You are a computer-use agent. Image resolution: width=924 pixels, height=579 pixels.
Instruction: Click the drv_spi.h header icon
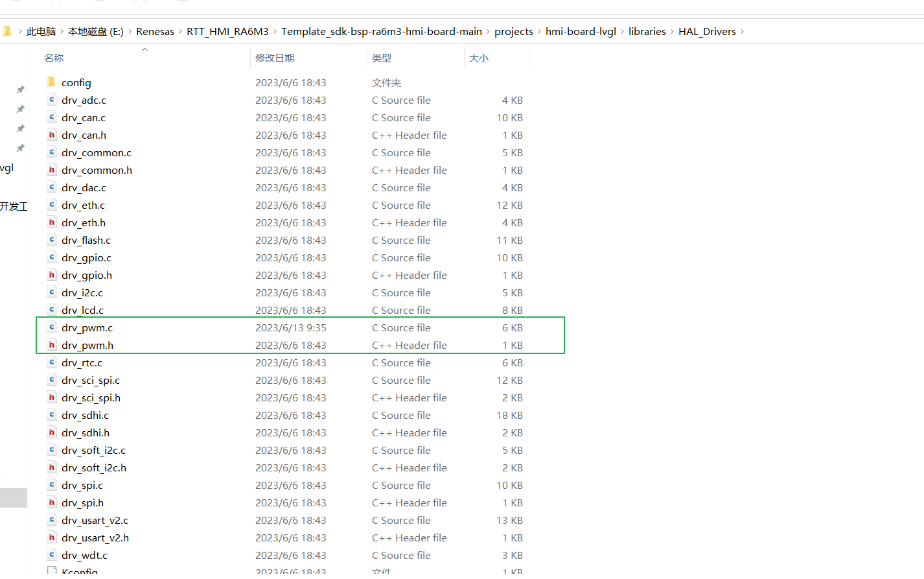pyautogui.click(x=52, y=502)
